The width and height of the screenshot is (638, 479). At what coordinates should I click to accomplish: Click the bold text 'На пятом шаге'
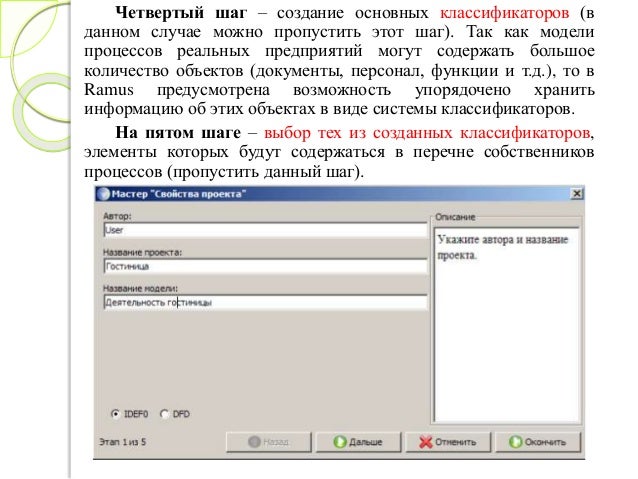(178, 133)
